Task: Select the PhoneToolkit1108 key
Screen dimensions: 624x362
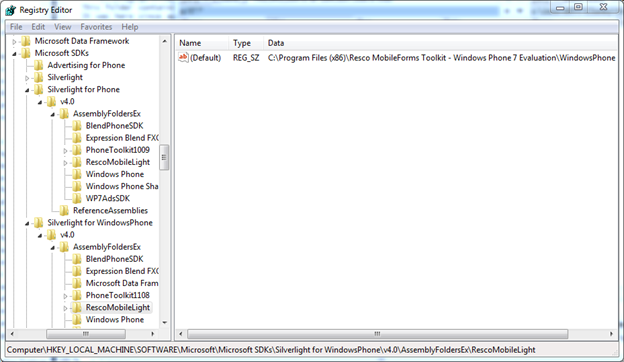Action: tap(117, 295)
